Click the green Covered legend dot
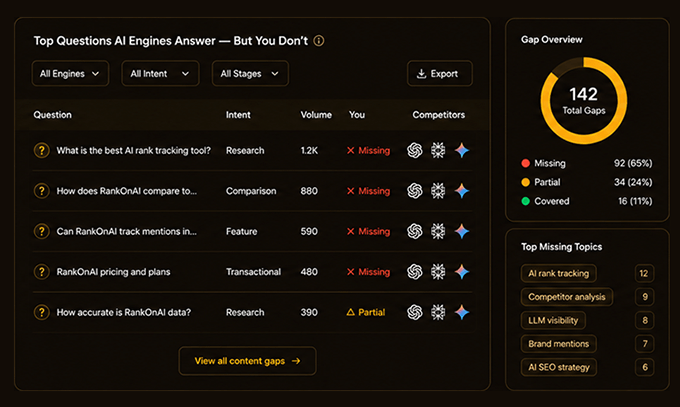 [x=526, y=201]
